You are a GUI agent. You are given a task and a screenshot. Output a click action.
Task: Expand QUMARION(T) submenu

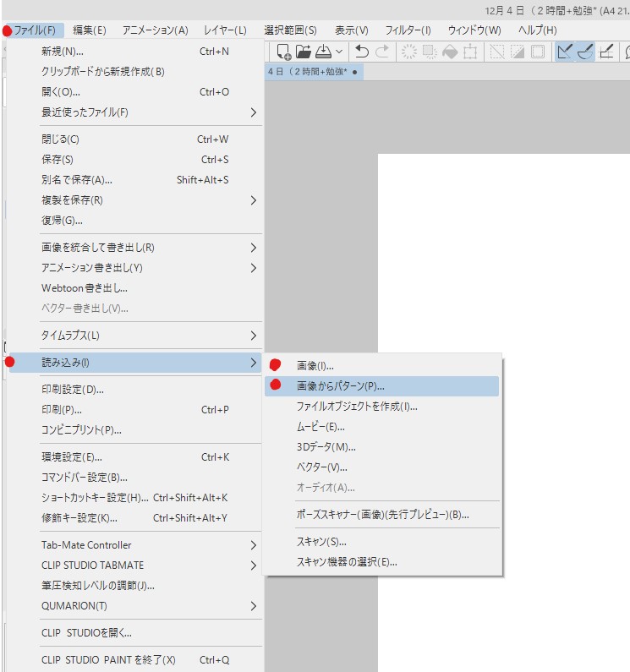click(x=135, y=606)
